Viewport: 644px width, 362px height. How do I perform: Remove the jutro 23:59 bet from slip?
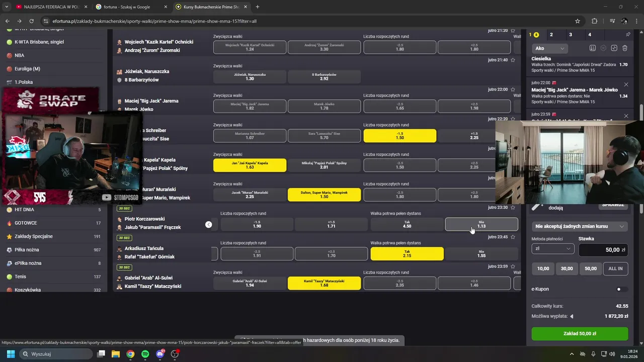coord(626,116)
